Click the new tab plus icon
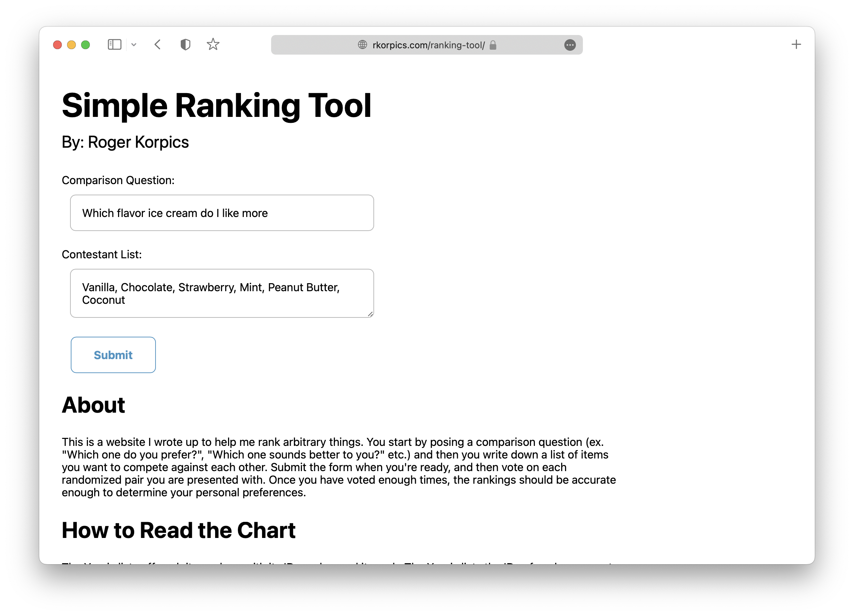The height and width of the screenshot is (616, 854). click(x=796, y=44)
